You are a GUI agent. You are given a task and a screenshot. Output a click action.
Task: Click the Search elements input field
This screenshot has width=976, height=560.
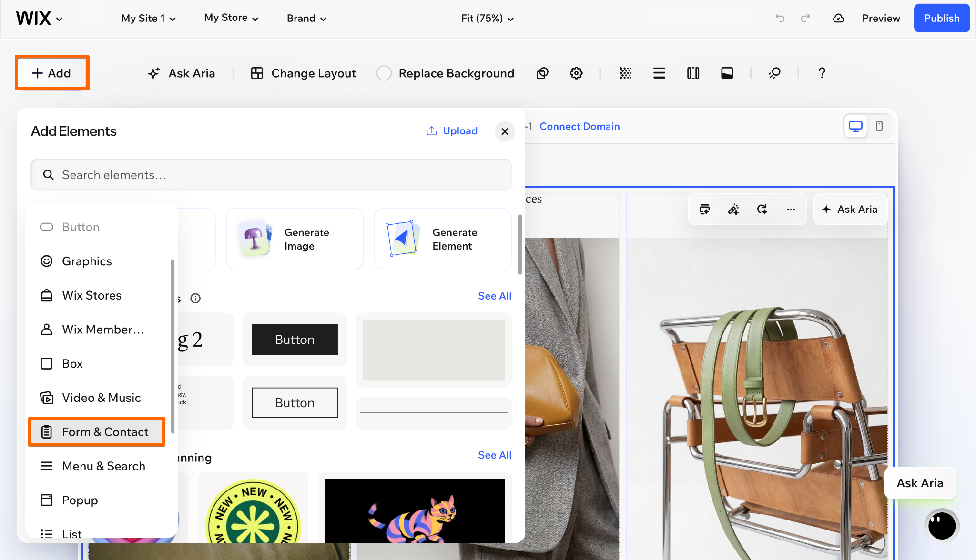click(x=271, y=175)
